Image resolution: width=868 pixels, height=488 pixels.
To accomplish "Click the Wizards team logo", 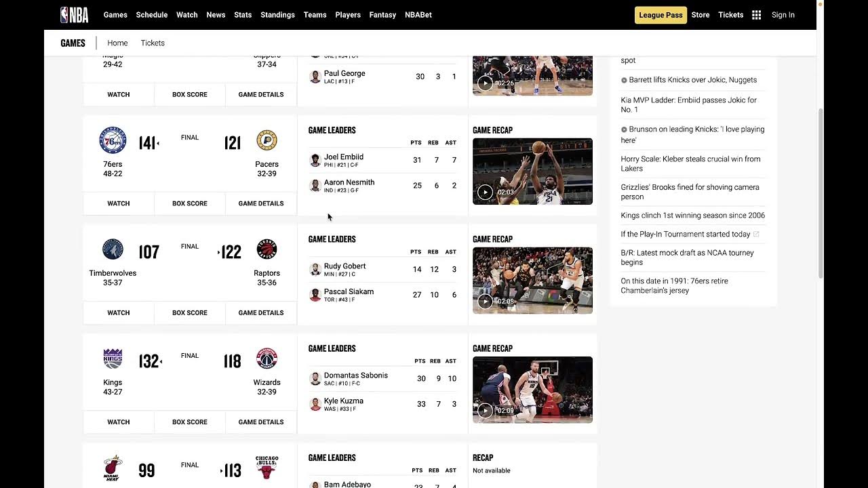I will tap(267, 359).
